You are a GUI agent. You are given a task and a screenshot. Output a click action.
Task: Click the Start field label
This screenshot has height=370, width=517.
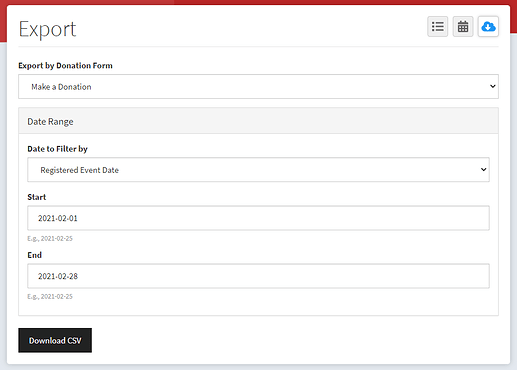[x=37, y=197]
